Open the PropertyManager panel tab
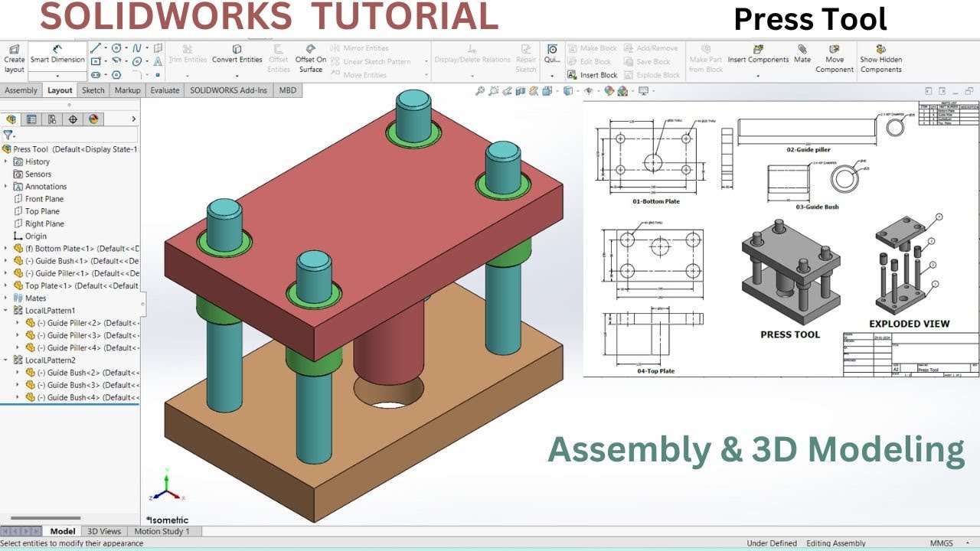The width and height of the screenshot is (980, 551). coord(31,119)
